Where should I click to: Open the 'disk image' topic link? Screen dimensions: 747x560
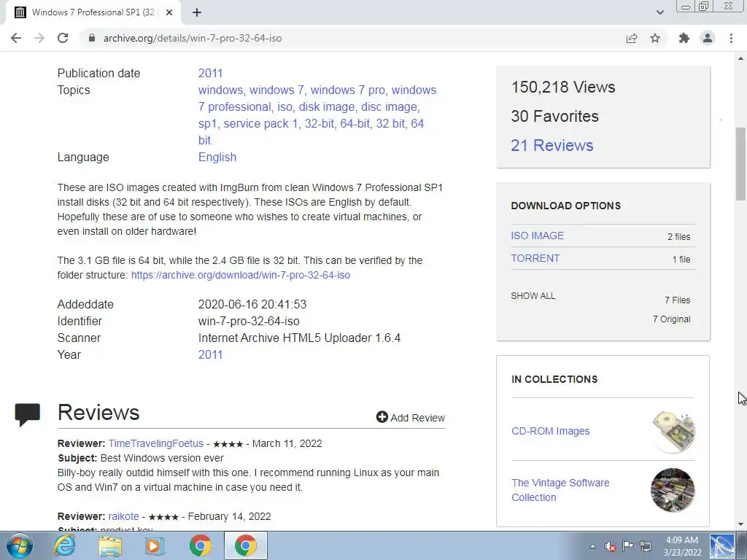click(327, 106)
